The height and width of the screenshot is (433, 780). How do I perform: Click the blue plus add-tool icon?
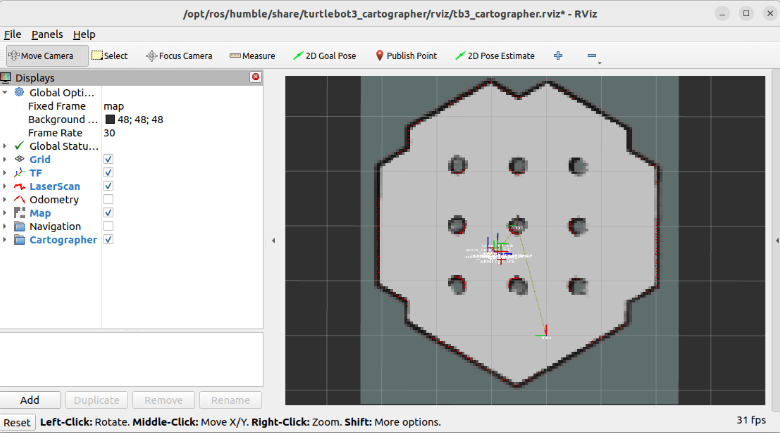tap(558, 56)
